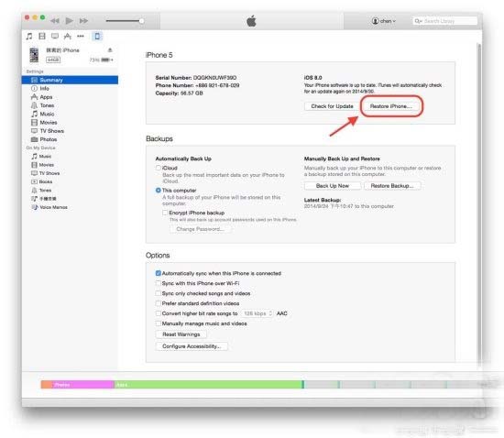Screen dimensions: 504x438
Task: Show more libraries via ellipsis icon
Action: click(x=81, y=37)
